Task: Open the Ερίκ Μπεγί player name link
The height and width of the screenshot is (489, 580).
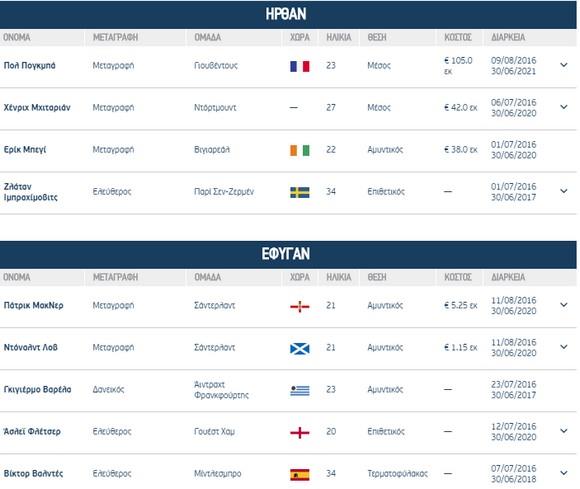Action: (25, 150)
